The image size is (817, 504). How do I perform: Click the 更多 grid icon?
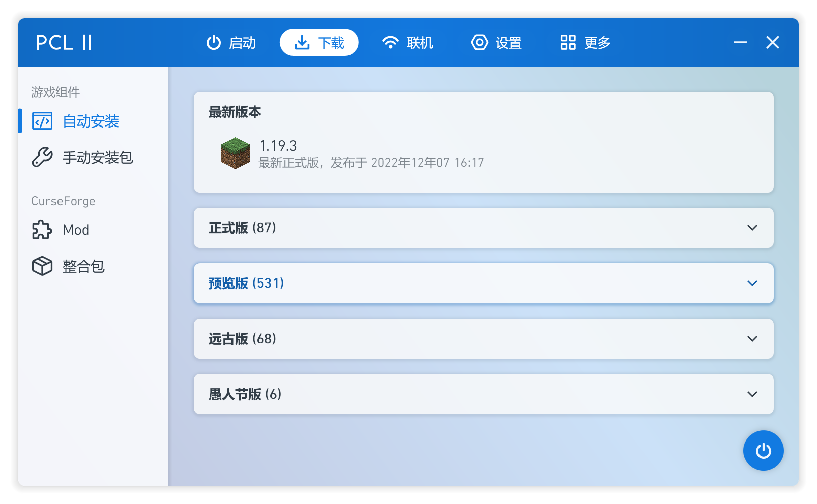click(567, 42)
